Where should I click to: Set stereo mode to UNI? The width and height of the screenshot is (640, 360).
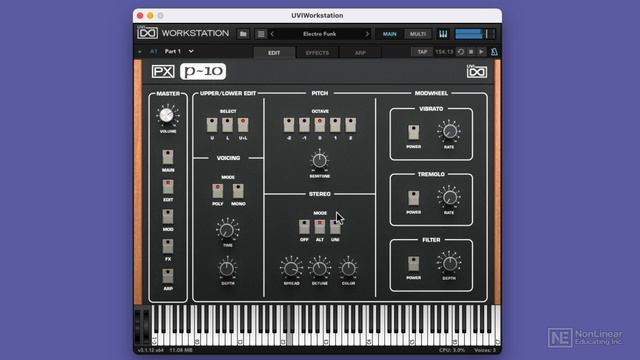[x=335, y=227]
